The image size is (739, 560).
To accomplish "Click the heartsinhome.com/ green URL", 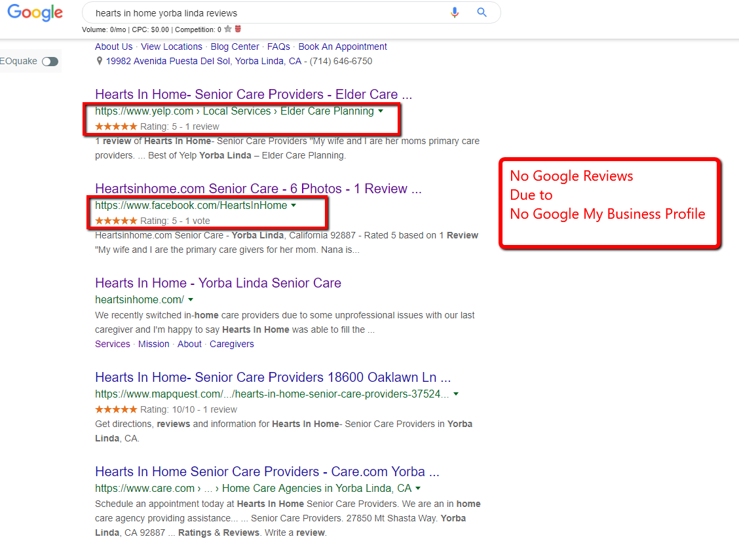I will tap(140, 299).
